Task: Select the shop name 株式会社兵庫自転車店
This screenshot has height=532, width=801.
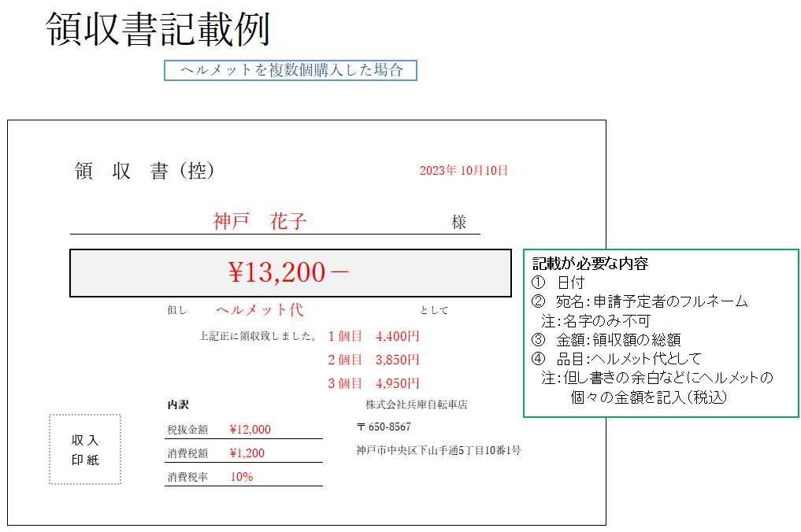Action: pos(416,405)
